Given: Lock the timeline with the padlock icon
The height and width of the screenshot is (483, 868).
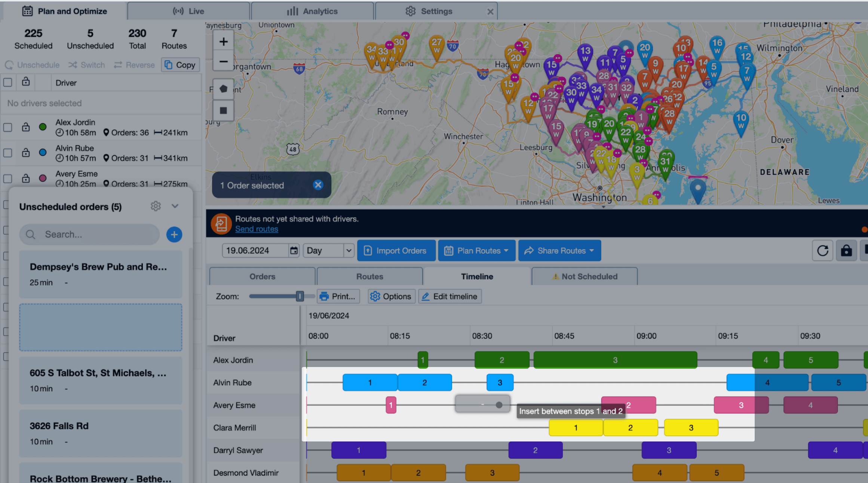Looking at the screenshot, I should (x=846, y=250).
